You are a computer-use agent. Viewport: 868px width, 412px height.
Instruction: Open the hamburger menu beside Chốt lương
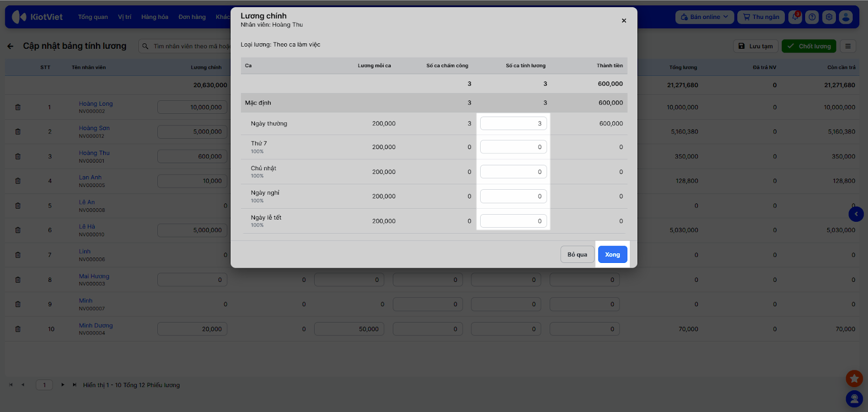click(848, 46)
